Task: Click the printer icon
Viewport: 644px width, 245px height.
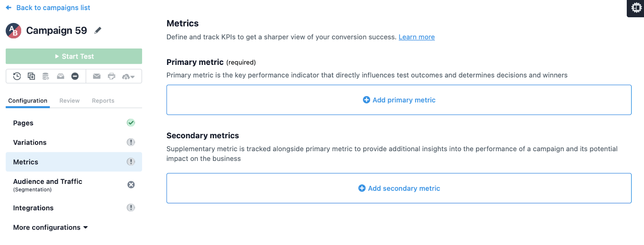Action: tap(111, 76)
